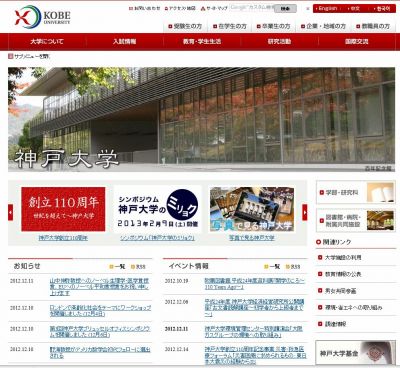This screenshot has height=368, width=400.
Task: Switch language to English
Action: (x=326, y=8)
